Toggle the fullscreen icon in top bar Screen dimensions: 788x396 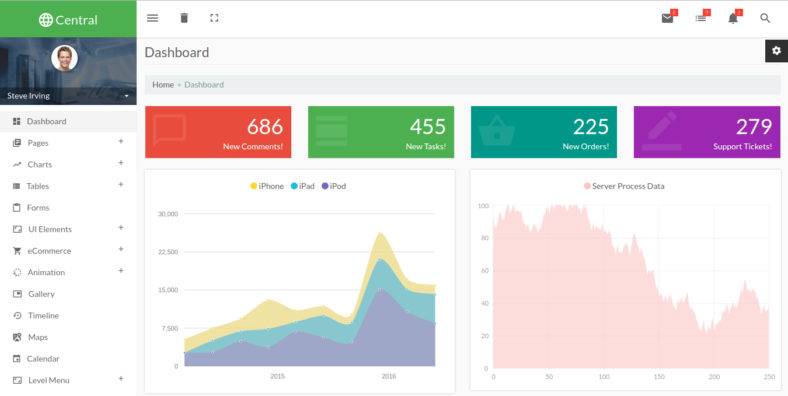(x=214, y=18)
